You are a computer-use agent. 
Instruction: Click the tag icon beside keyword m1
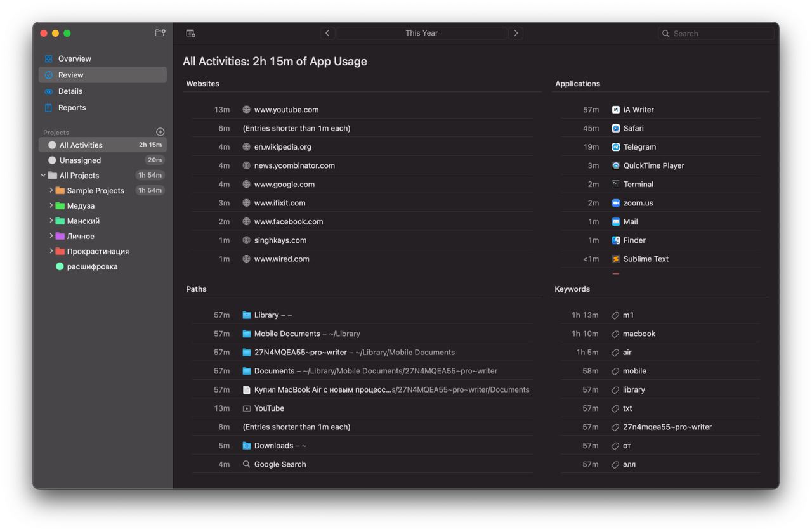615,315
